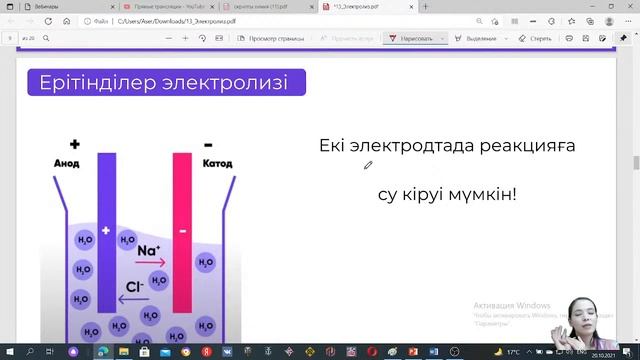The width and height of the screenshot is (640, 360).
Task: Open browser Settings and more menu
Action: 628,21
